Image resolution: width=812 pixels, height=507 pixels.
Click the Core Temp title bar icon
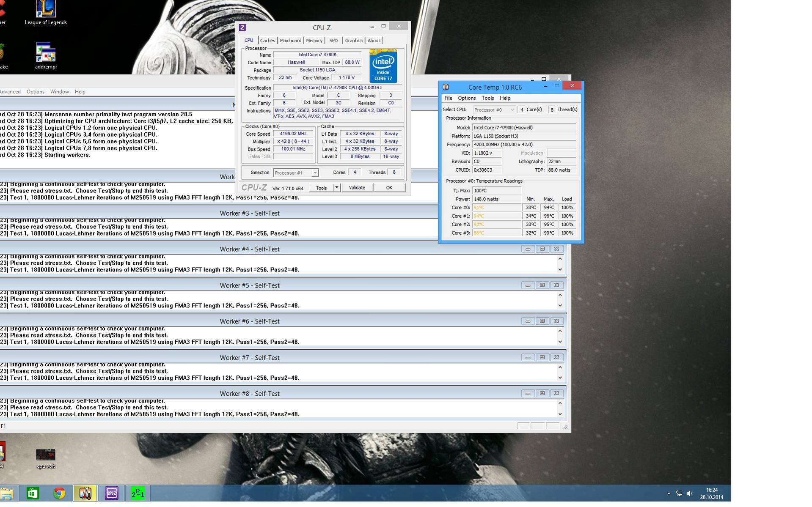[x=446, y=87]
